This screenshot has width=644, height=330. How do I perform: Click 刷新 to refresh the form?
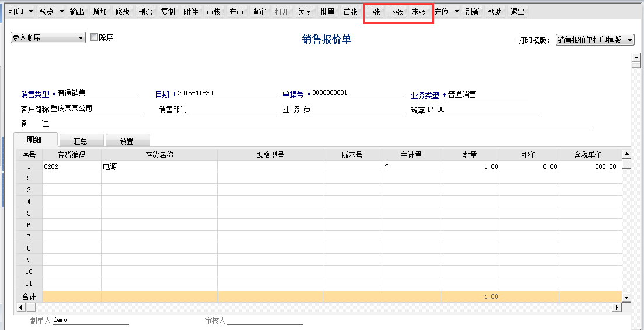click(x=472, y=12)
